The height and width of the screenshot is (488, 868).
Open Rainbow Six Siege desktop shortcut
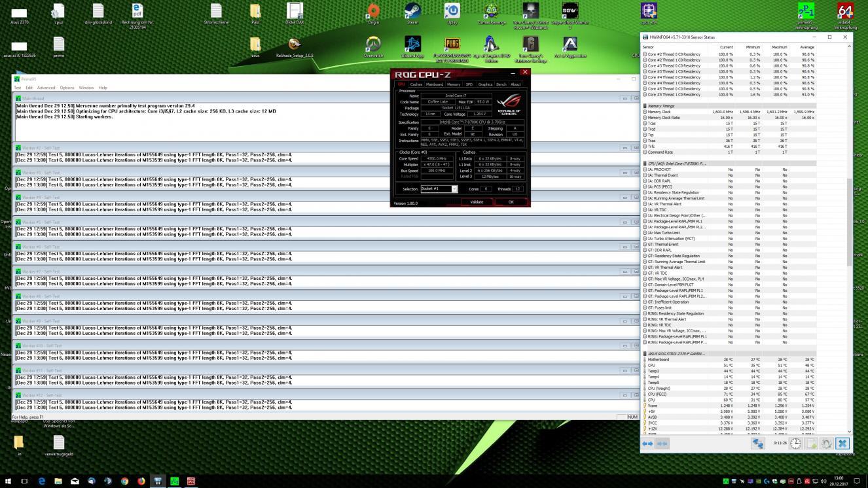(531, 48)
